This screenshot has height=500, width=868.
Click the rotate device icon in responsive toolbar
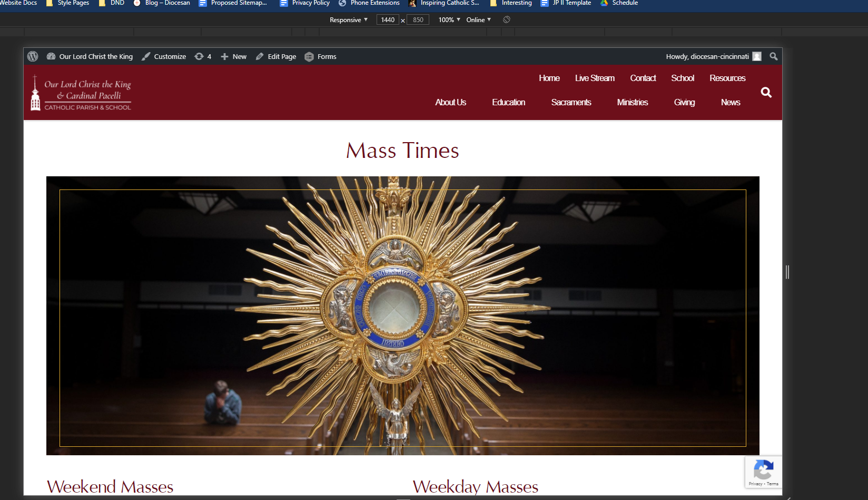(507, 19)
